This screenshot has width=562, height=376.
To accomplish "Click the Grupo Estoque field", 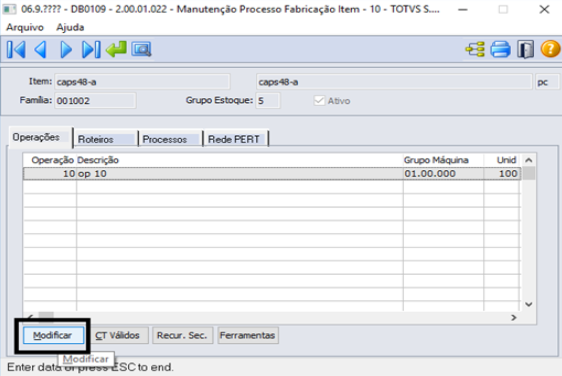I will (268, 101).
